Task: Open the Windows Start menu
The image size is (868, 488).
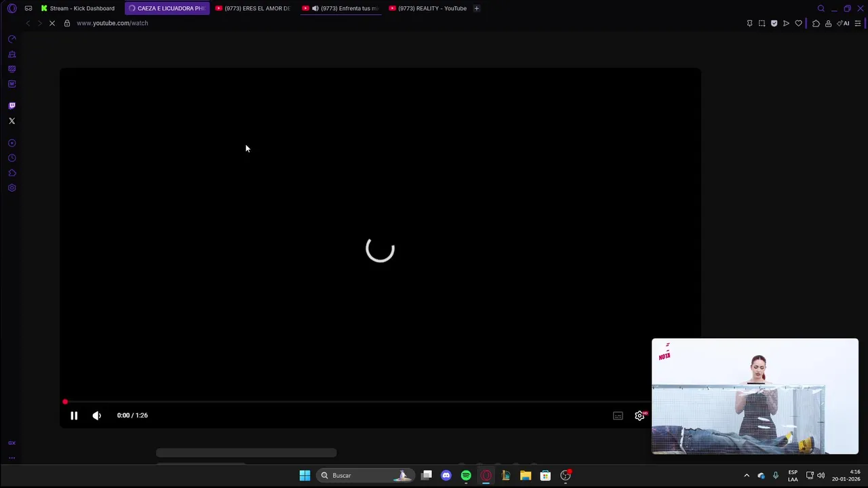Action: pyautogui.click(x=305, y=475)
